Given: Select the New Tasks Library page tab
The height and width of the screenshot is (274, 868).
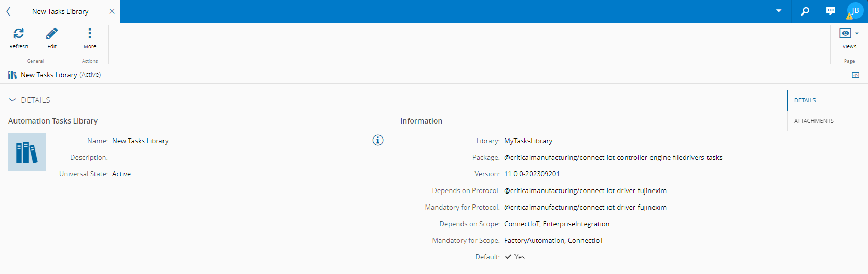Looking at the screenshot, I should coord(60,11).
